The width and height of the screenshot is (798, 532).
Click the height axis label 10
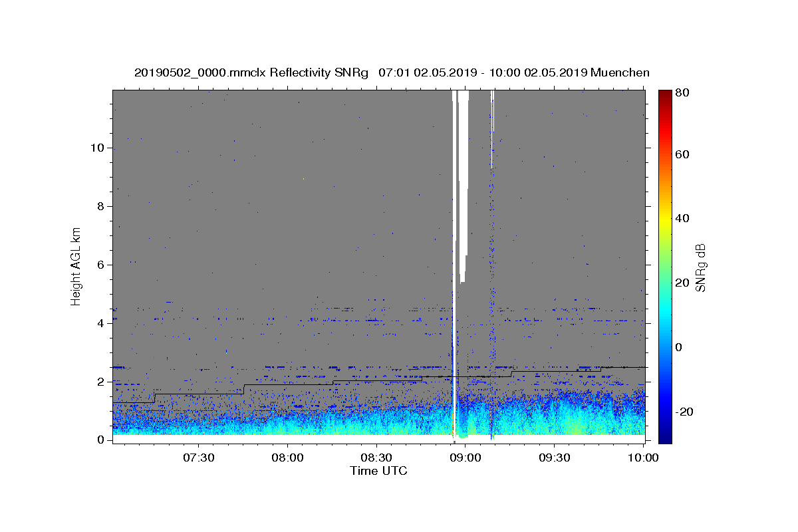[x=96, y=148]
